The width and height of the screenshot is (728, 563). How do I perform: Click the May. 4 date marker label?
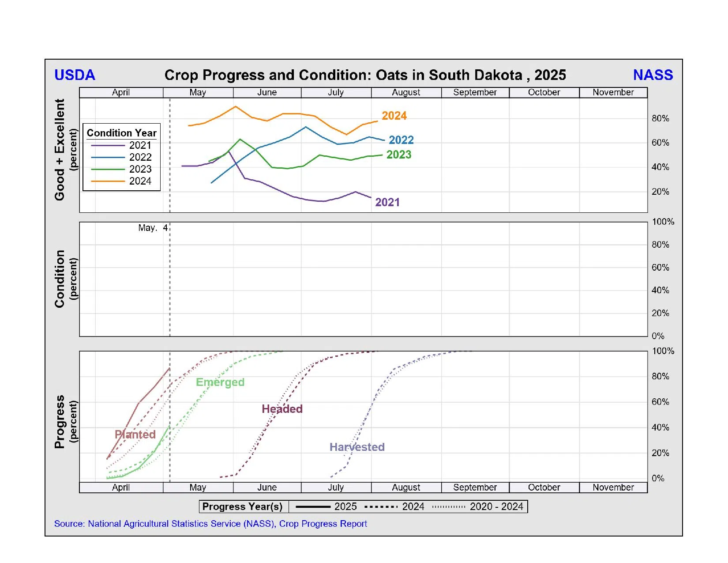153,228
